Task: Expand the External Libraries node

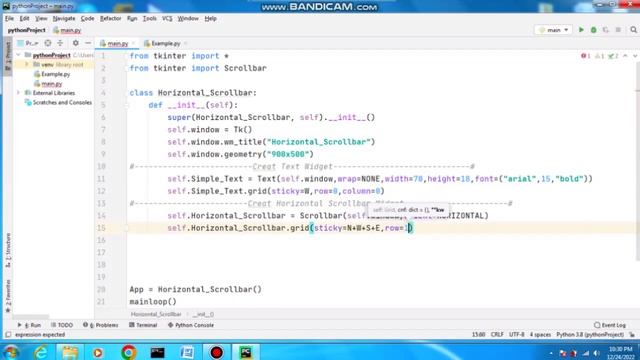Action: point(18,93)
